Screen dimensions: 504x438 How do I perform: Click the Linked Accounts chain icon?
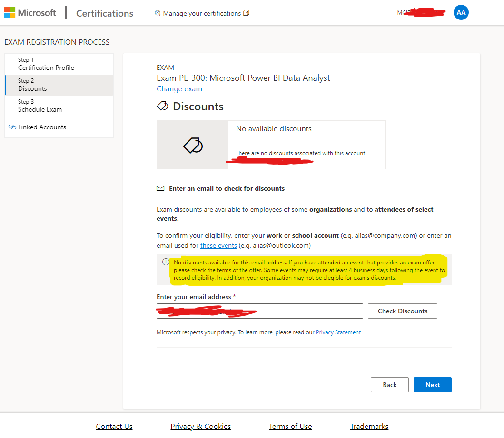12,127
